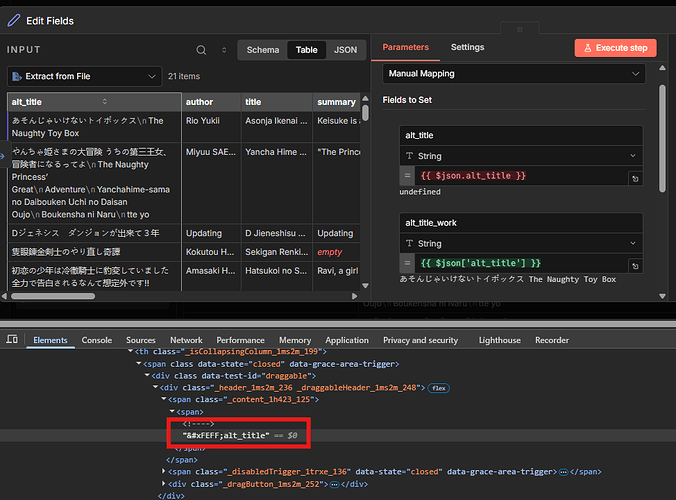Viewport: 676px width, 500px height.
Task: Click the alt_title field name input
Action: point(520,135)
